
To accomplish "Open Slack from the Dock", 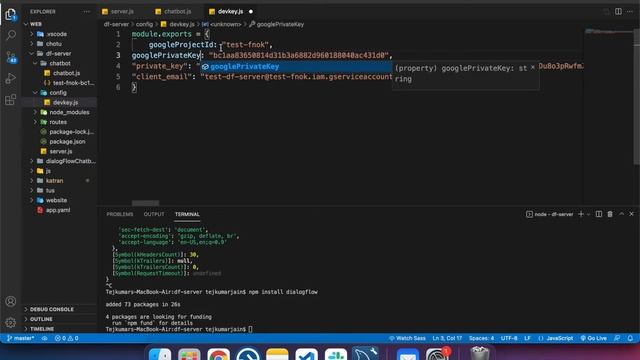I will click(x=336, y=354).
